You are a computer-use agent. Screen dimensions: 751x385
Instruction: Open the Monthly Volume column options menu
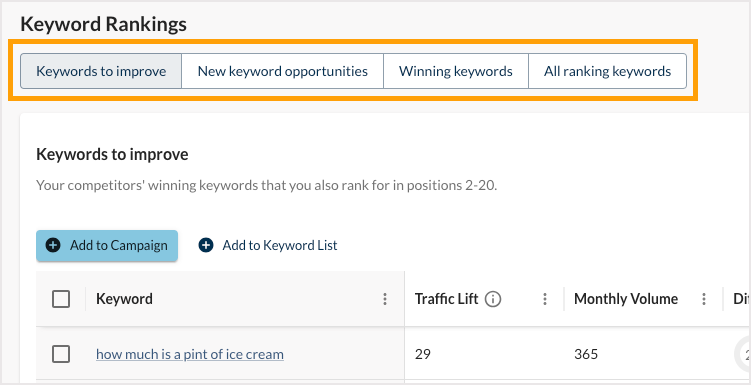point(704,299)
